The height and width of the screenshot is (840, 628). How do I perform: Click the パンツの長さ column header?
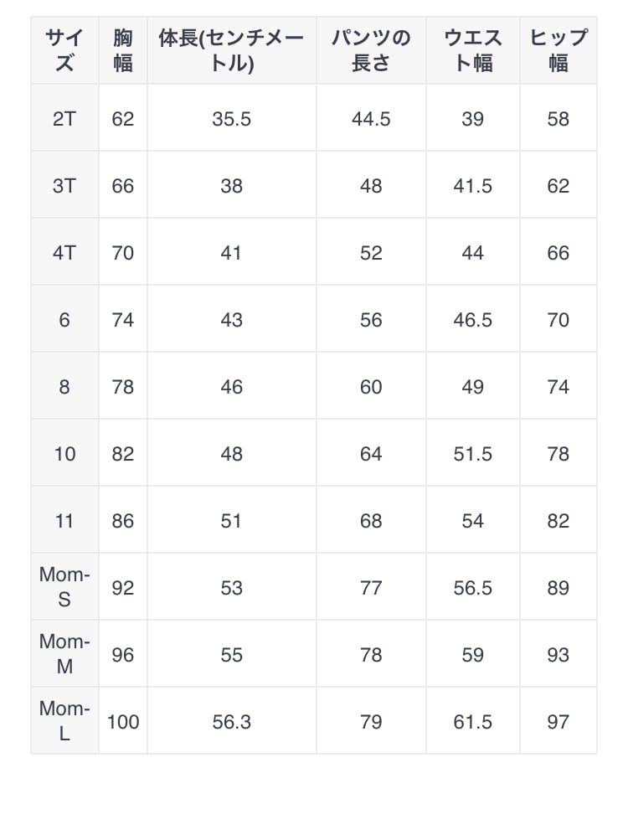tap(371, 50)
